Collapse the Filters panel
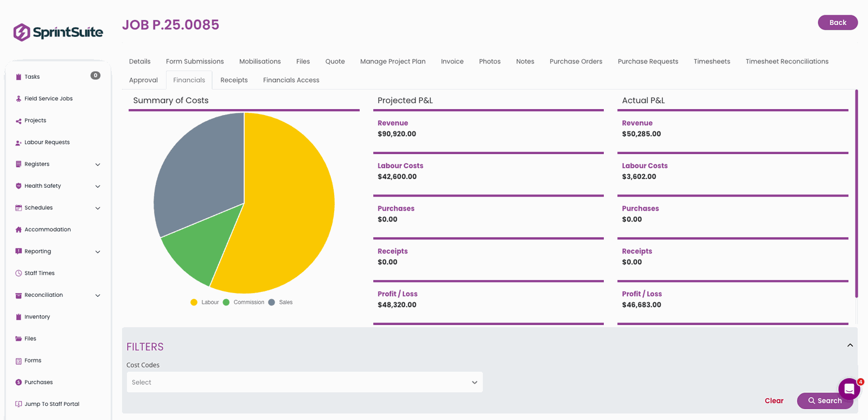This screenshot has height=420, width=868. coord(850,345)
